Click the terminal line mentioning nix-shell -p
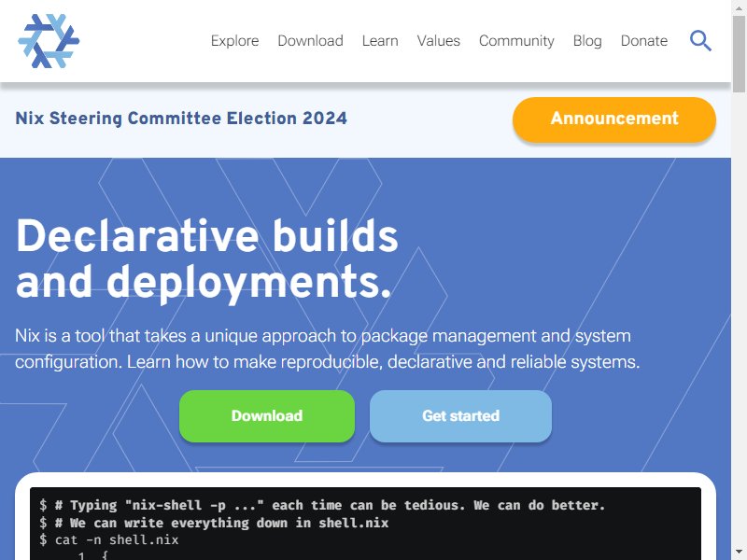This screenshot has height=560, width=747. [322, 505]
